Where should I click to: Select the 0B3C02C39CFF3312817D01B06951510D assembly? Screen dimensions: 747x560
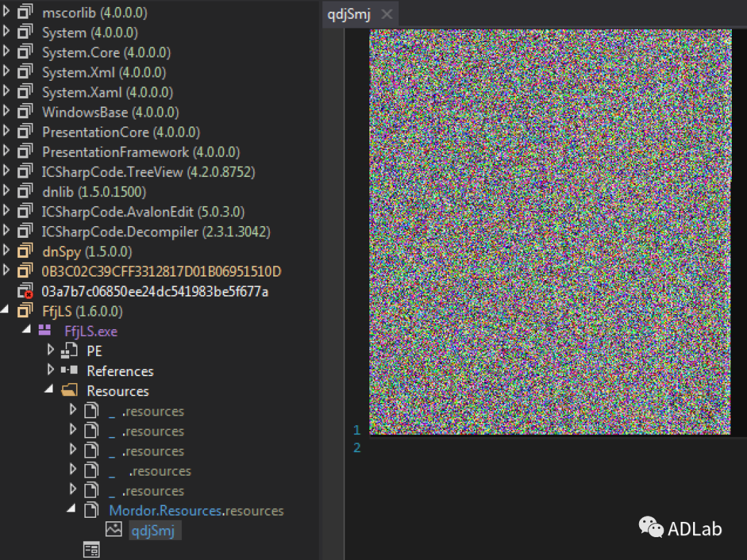pyautogui.click(x=161, y=272)
